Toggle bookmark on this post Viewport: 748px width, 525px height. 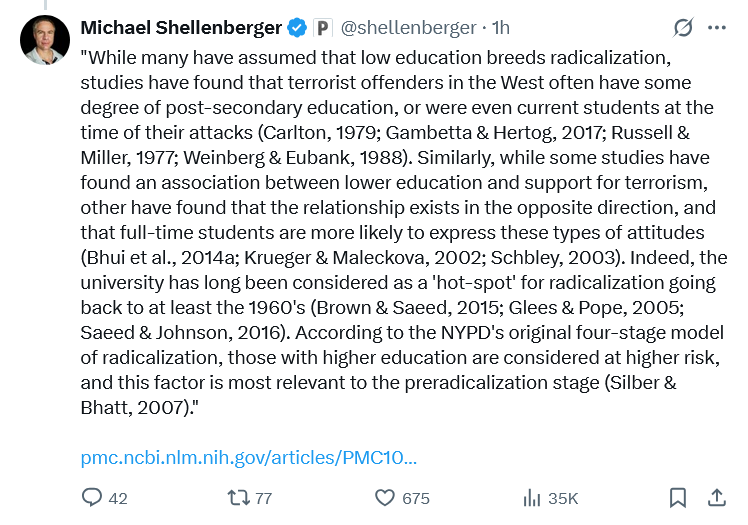678,498
